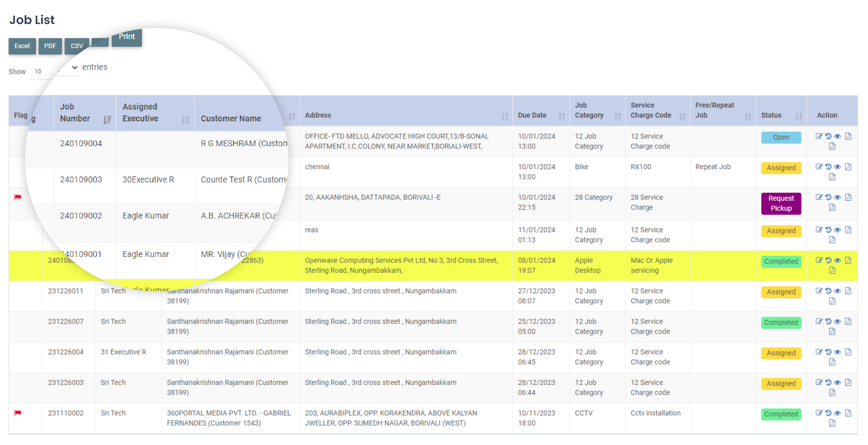Click the RX100 service charge code

(641, 167)
